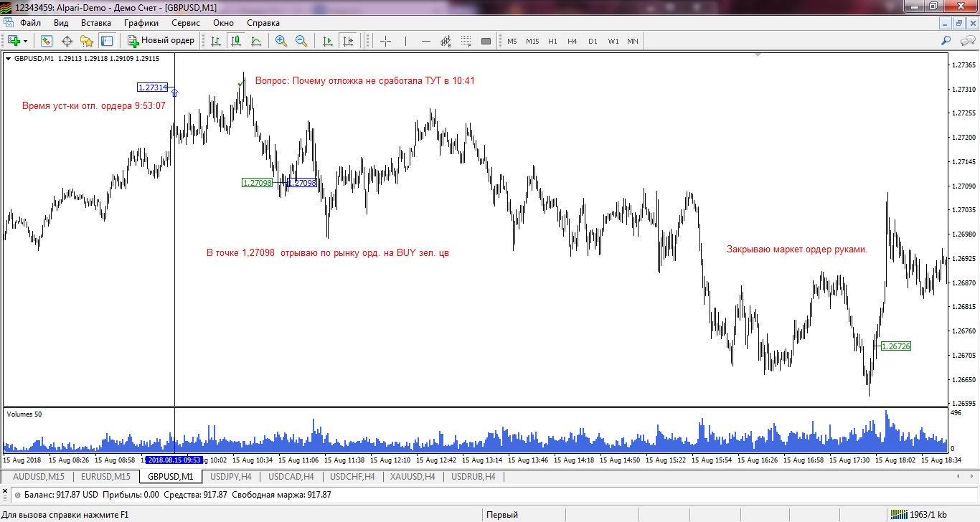Toggle the Market Watch window

coord(47,41)
